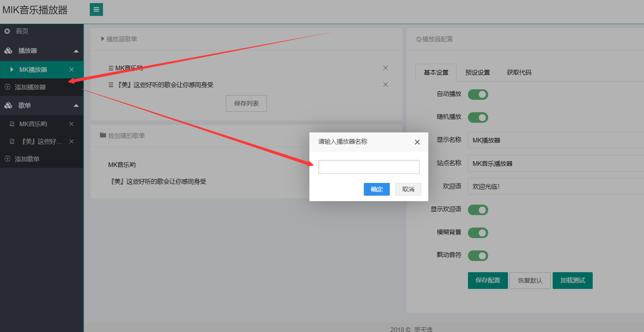Click the plus icon for 添加歌单
Image resolution: width=644 pixels, height=332 pixels.
pos(7,159)
